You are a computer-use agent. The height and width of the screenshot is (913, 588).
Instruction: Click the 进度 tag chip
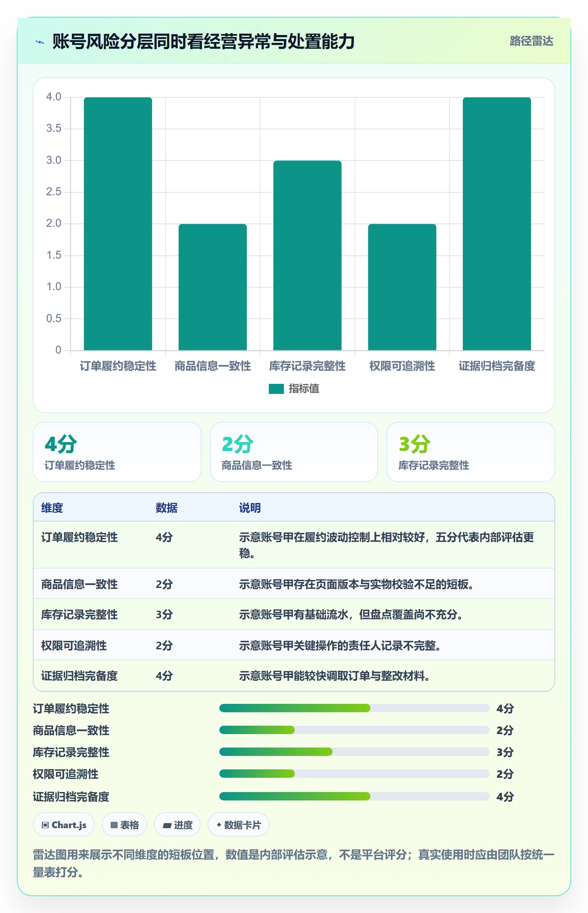[177, 825]
